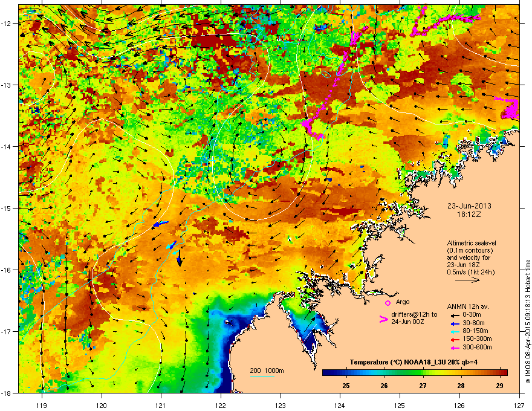Screen dimensions: 532x411
Task: Click the -18 latitude axis label
Action: coord(7,393)
